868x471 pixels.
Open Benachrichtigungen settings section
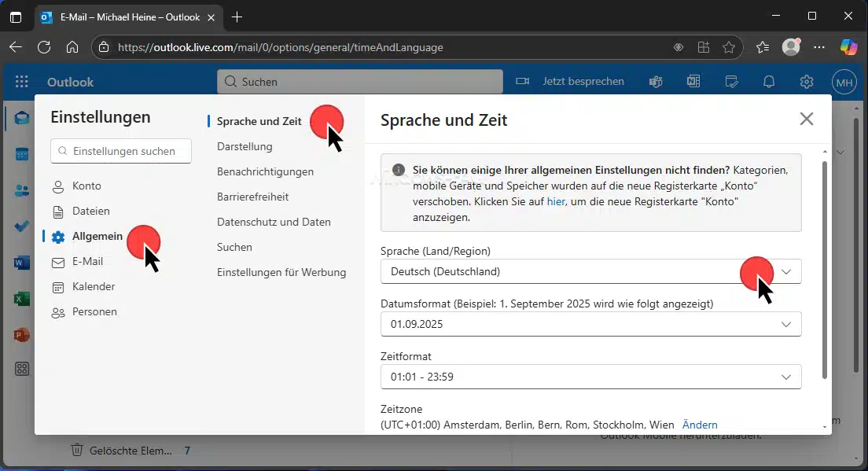pos(265,171)
